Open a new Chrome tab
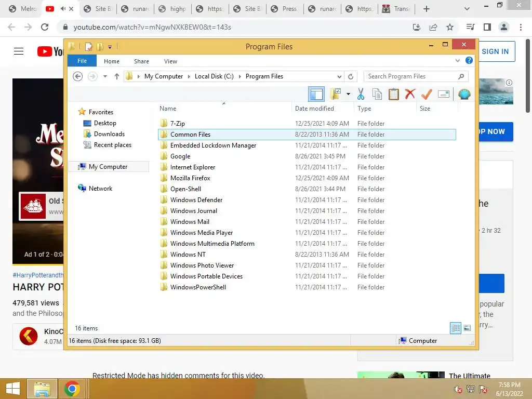 427,9
